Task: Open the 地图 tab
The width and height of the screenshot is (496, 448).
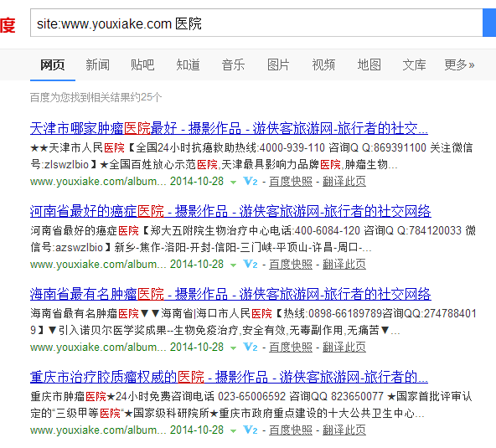Action: pos(369,65)
